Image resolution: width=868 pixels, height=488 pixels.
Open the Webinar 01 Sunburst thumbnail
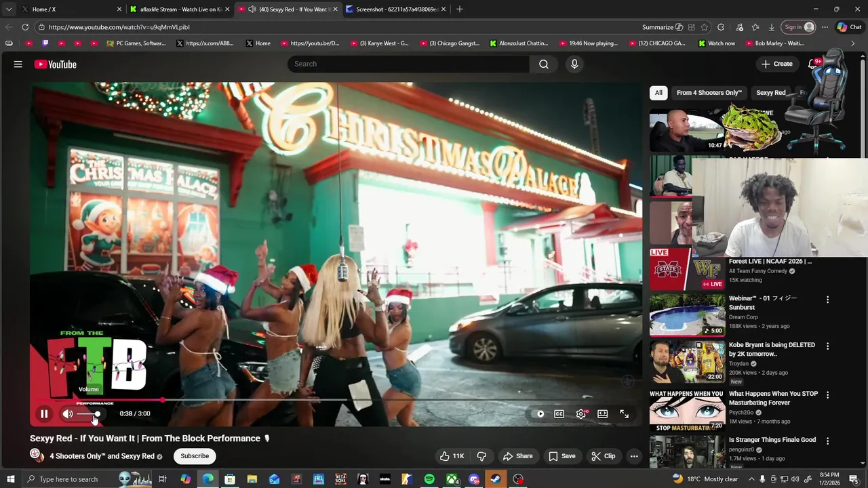tap(687, 314)
